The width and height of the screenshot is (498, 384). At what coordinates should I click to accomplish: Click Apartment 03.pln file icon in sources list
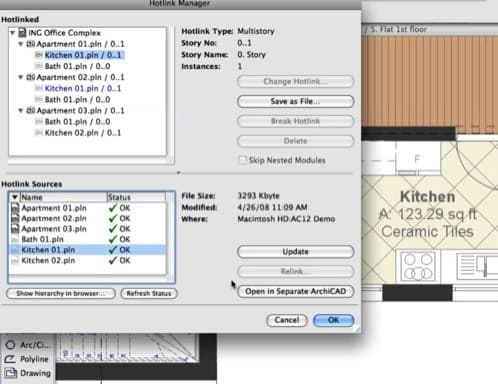(15, 229)
